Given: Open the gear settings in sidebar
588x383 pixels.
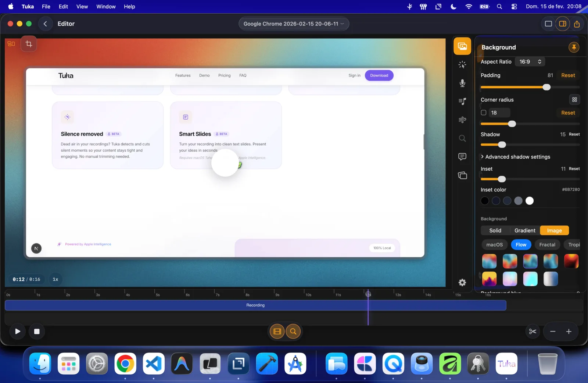Looking at the screenshot, I should point(462,282).
